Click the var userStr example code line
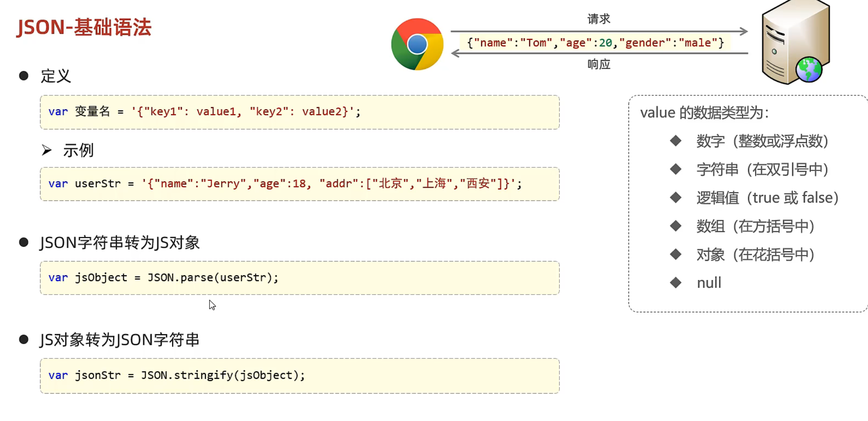868x421 pixels. click(285, 184)
